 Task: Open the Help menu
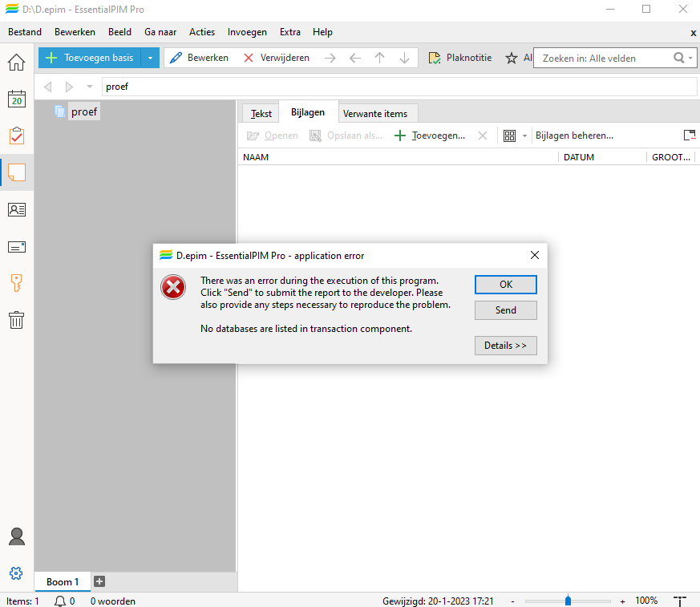(322, 32)
